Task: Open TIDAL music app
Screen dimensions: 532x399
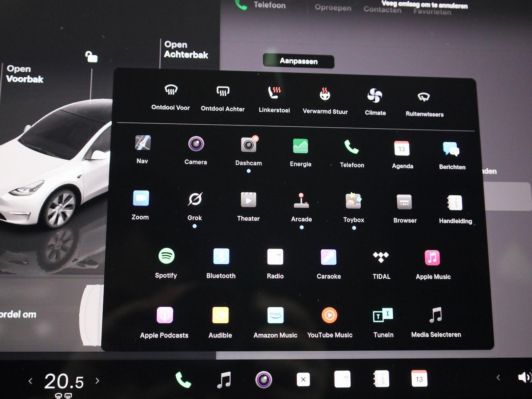Action: [381, 265]
